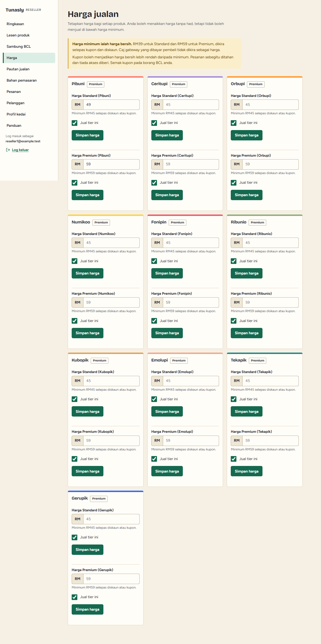This screenshot has height=644, width=321.
Task: Toggle Jual tier ini for Premium Ribunio
Action: point(234,321)
